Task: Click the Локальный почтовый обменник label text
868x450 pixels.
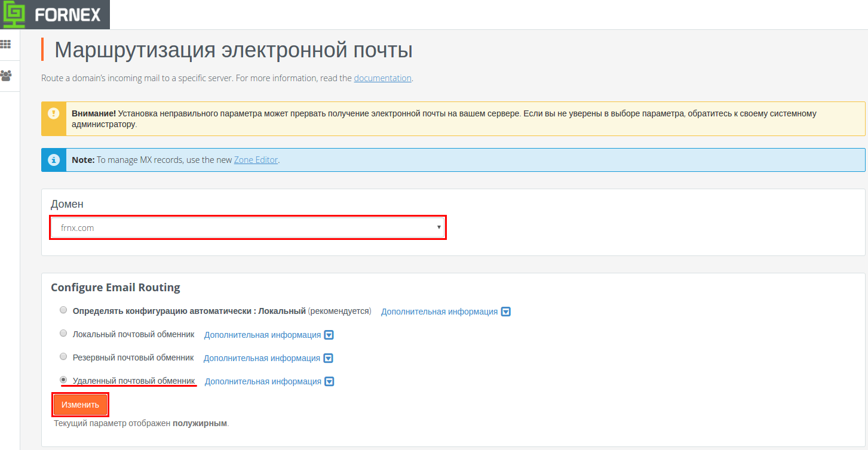Action: [133, 334]
